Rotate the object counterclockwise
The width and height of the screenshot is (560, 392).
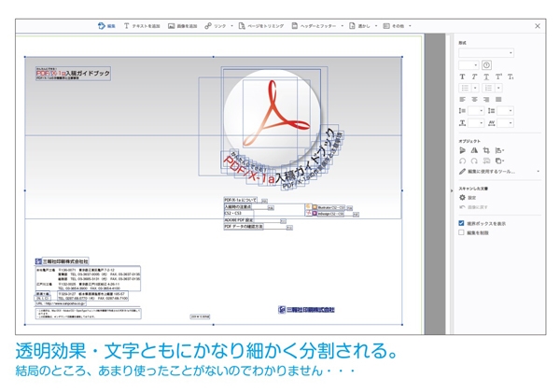pyautogui.click(x=462, y=161)
